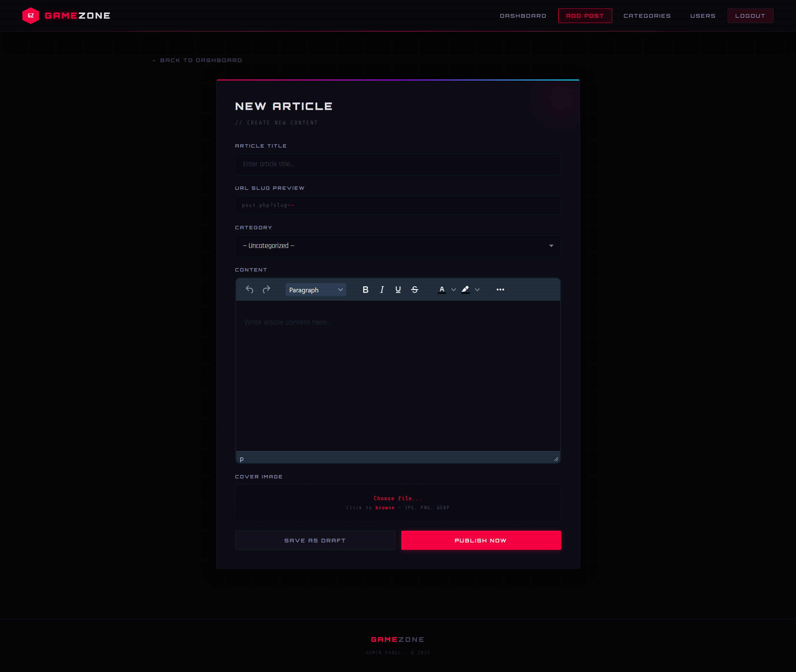Follow the Back to Dashboard link
The width and height of the screenshot is (796, 672).
tap(197, 60)
